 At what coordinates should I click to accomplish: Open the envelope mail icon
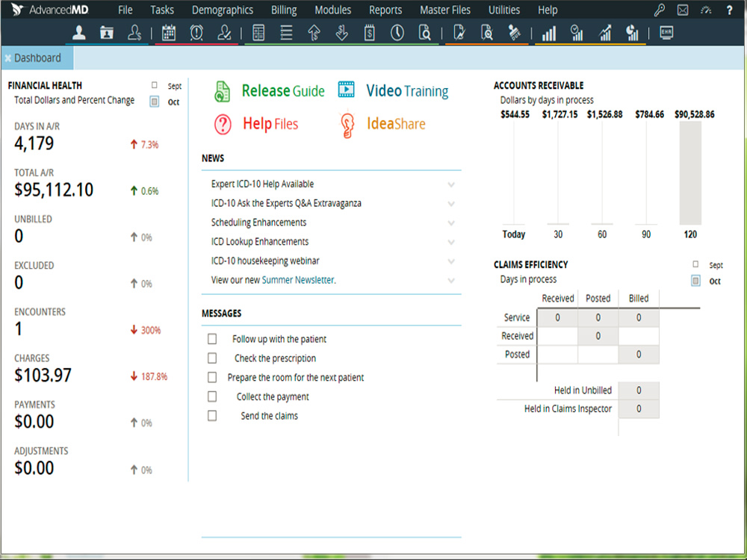pos(683,10)
